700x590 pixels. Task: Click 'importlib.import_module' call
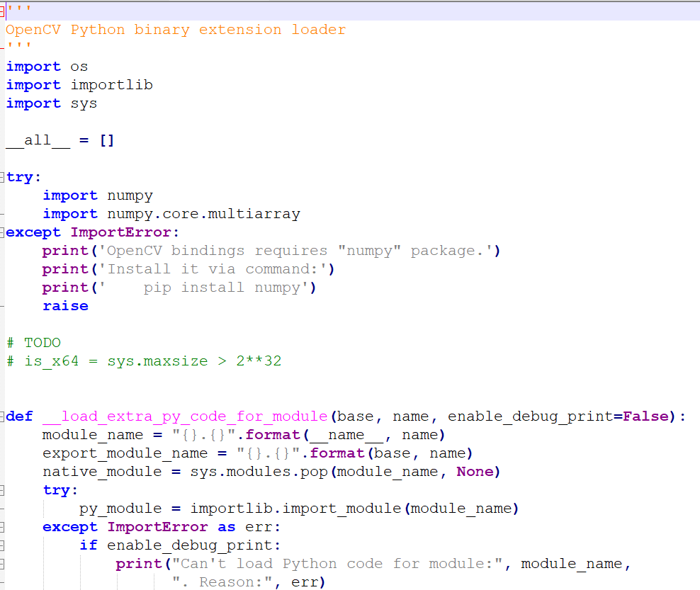tap(295, 509)
